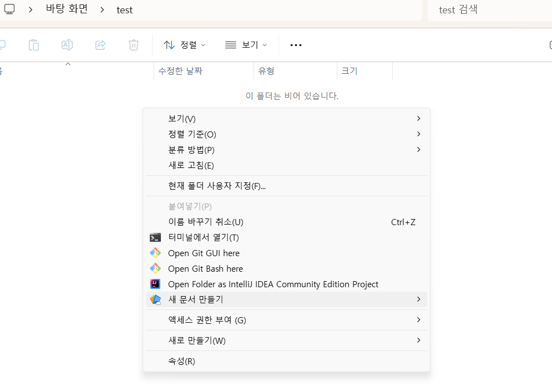This screenshot has height=392, width=552.
Task: Select Open Git Bash here
Action: (286, 268)
